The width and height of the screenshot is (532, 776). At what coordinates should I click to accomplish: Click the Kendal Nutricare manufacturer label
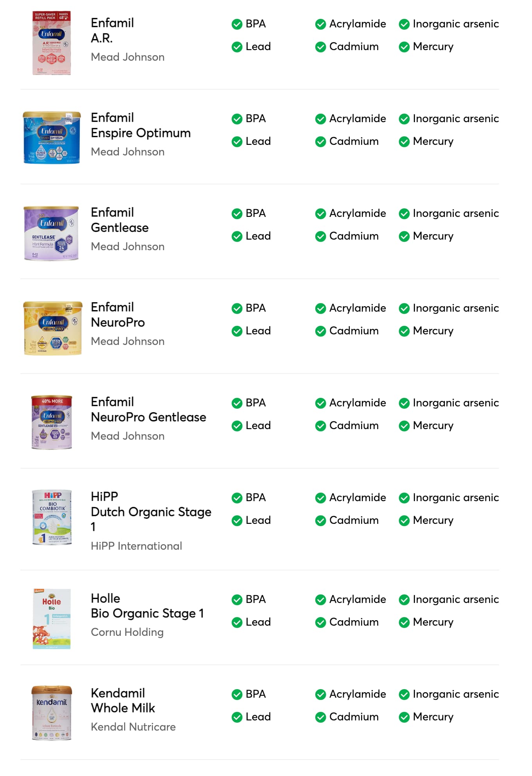coord(133,727)
